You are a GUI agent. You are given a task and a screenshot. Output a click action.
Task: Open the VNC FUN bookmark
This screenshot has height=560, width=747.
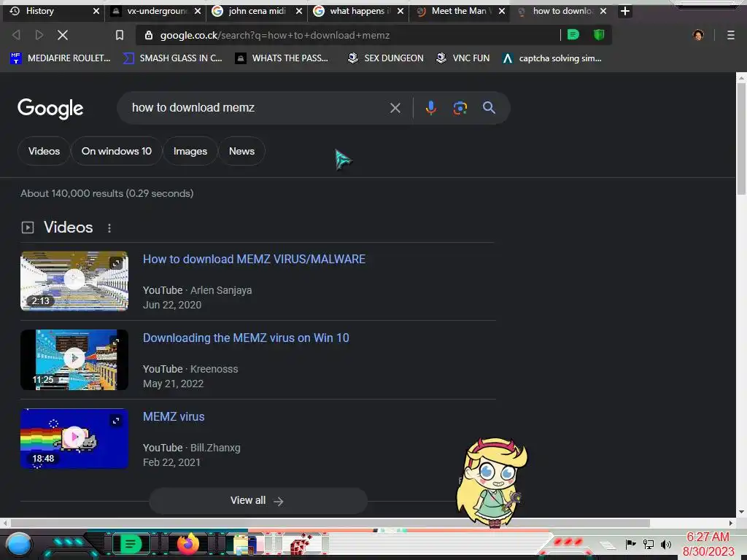[463, 58]
